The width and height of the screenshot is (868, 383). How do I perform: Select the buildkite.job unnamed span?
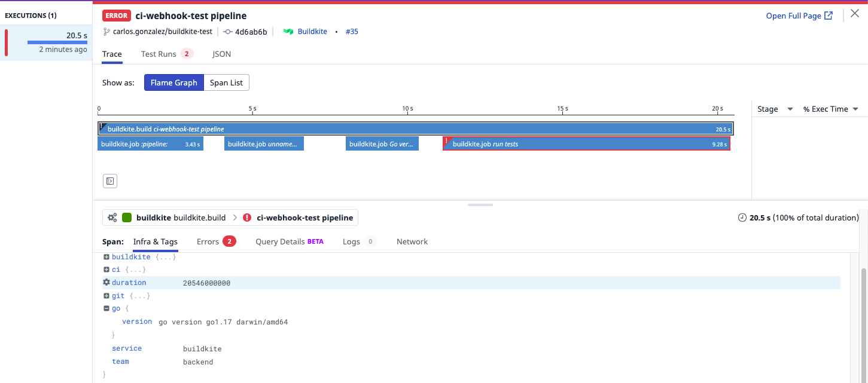point(264,144)
